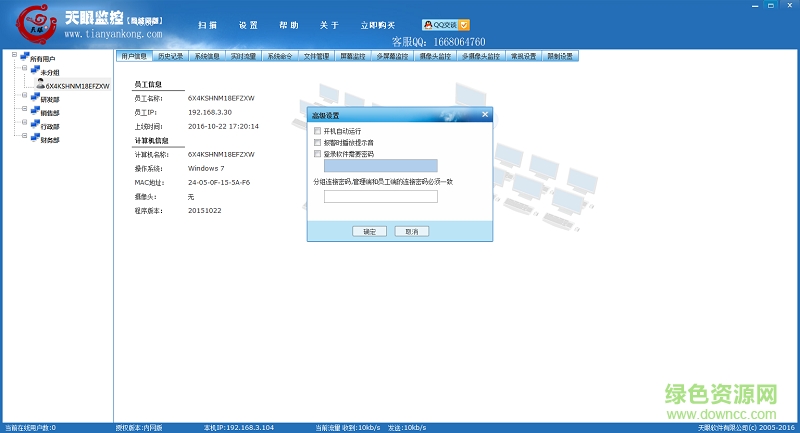Image resolution: width=800 pixels, height=433 pixels.
Task: Toggle the expander next to 研发部
Action: pyautogui.click(x=24, y=95)
